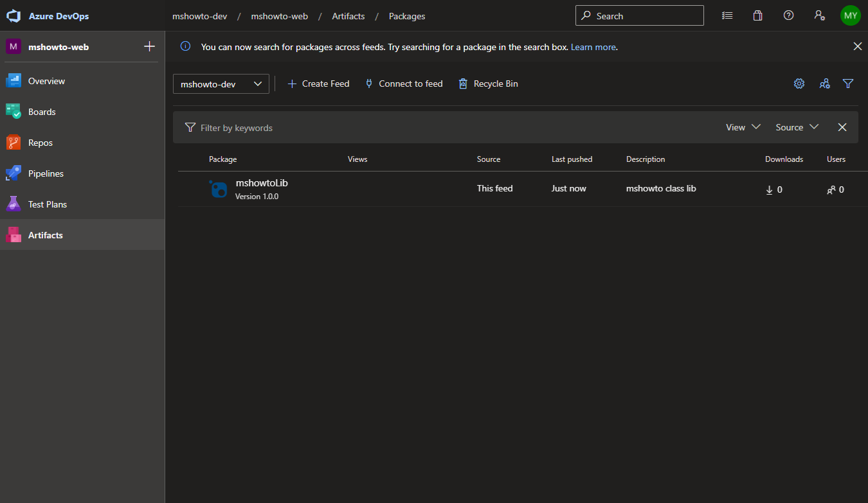The height and width of the screenshot is (503, 868).
Task: Click Version 1.0.0 text
Action: (x=257, y=197)
